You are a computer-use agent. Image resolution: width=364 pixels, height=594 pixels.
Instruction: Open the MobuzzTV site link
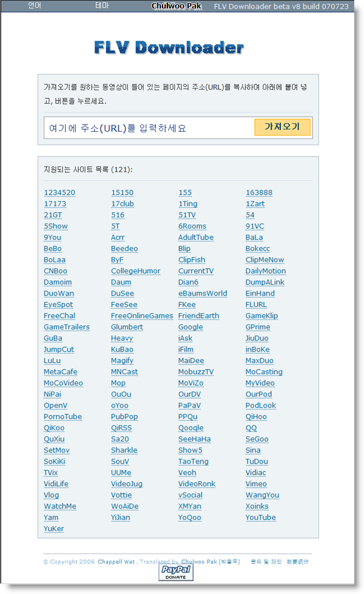click(196, 371)
